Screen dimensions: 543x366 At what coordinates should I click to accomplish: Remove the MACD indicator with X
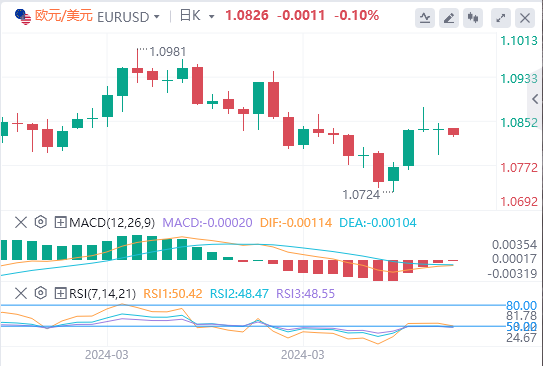21,222
